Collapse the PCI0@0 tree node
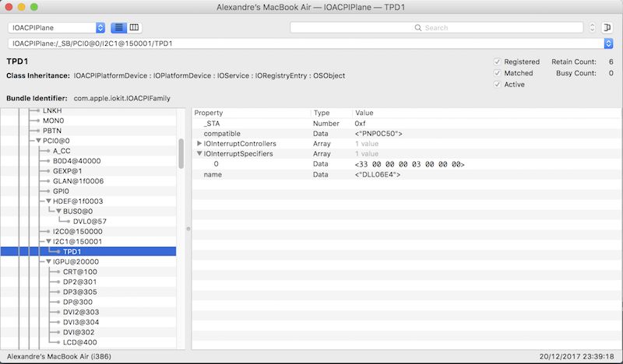The width and height of the screenshot is (623, 364). 38,141
